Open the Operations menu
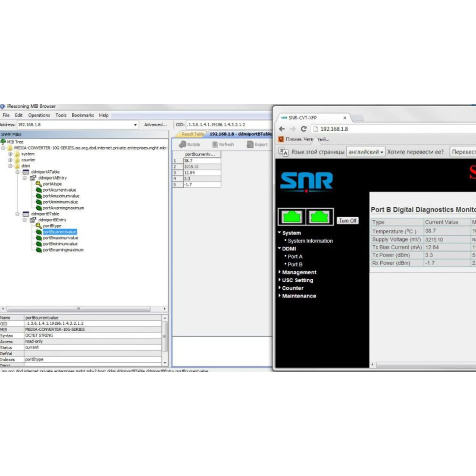Screen dimensions: 476x476 39,115
